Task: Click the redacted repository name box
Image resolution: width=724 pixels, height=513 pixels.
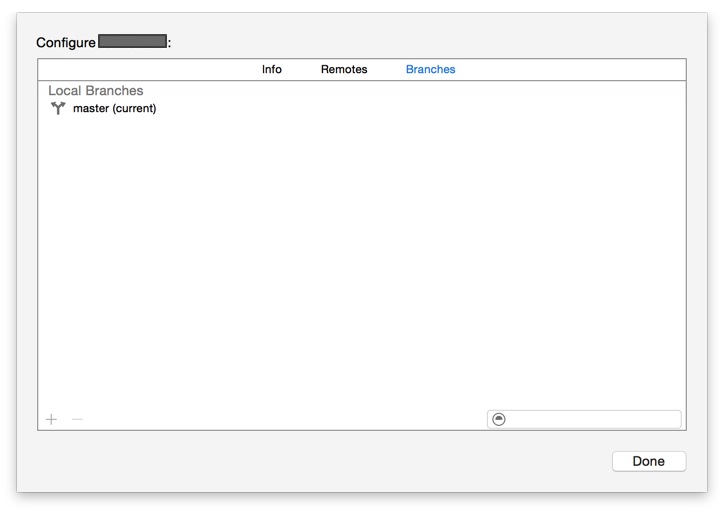Action: (x=132, y=42)
